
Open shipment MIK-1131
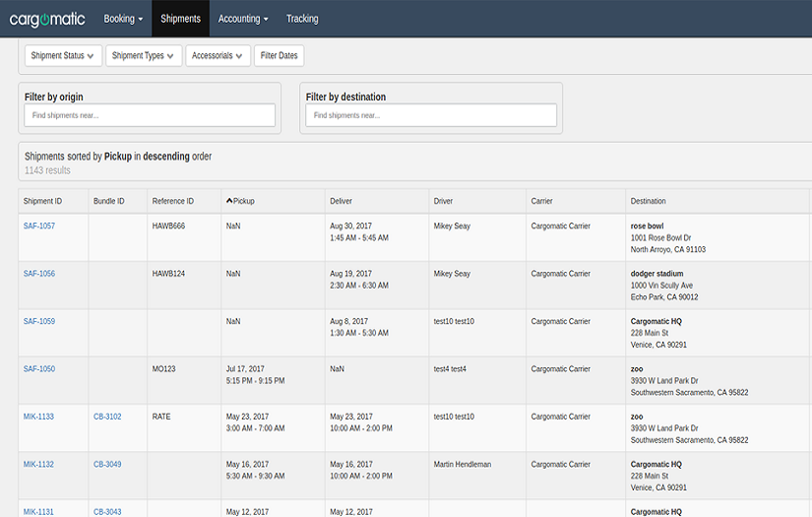(38, 512)
